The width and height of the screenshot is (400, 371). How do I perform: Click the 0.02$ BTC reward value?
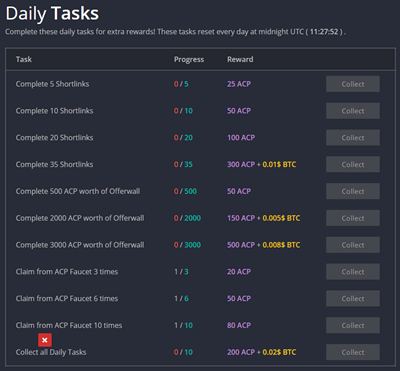[279, 352]
